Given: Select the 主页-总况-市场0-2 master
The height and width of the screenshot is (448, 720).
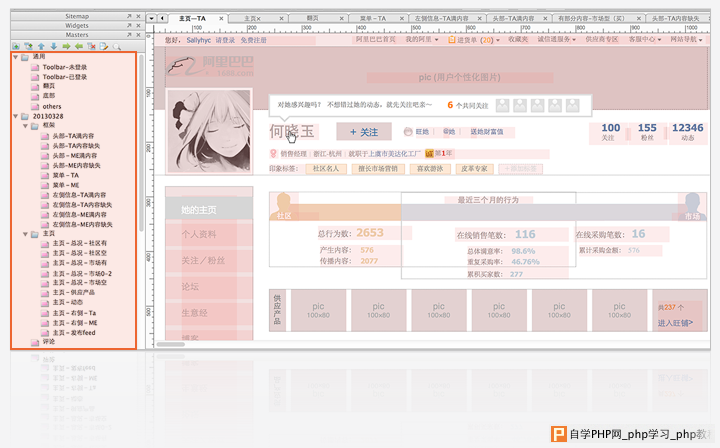Looking at the screenshot, I should coord(82,273).
